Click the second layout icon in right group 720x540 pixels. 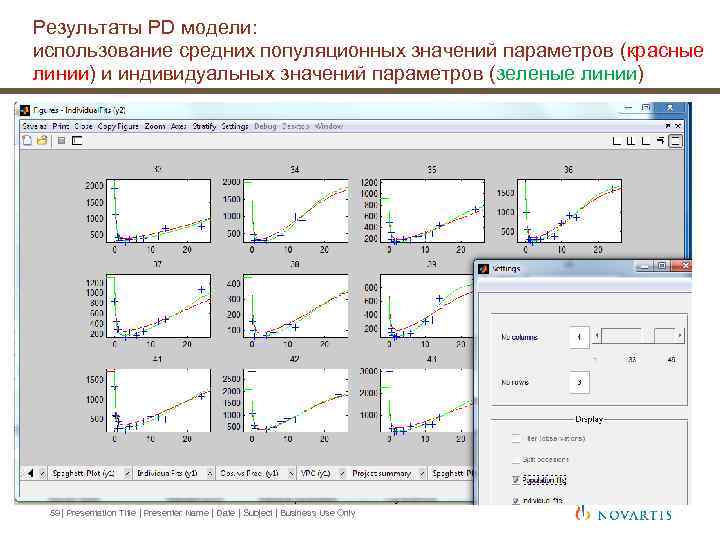coord(631,141)
